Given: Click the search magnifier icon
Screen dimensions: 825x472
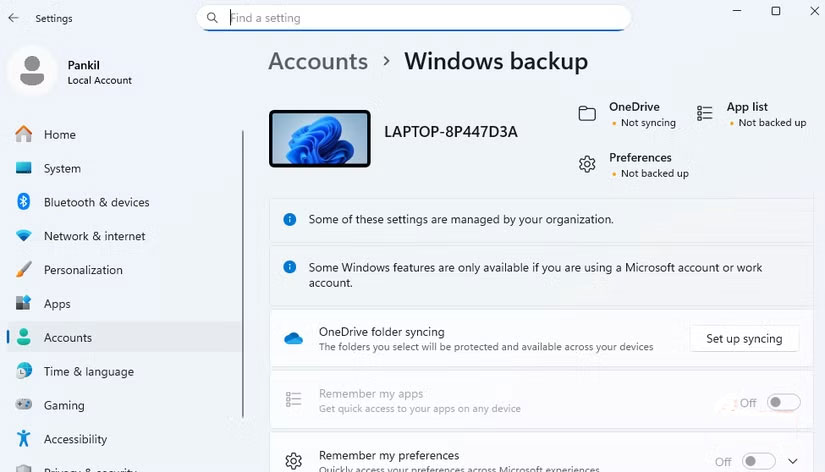Looking at the screenshot, I should pos(212,18).
